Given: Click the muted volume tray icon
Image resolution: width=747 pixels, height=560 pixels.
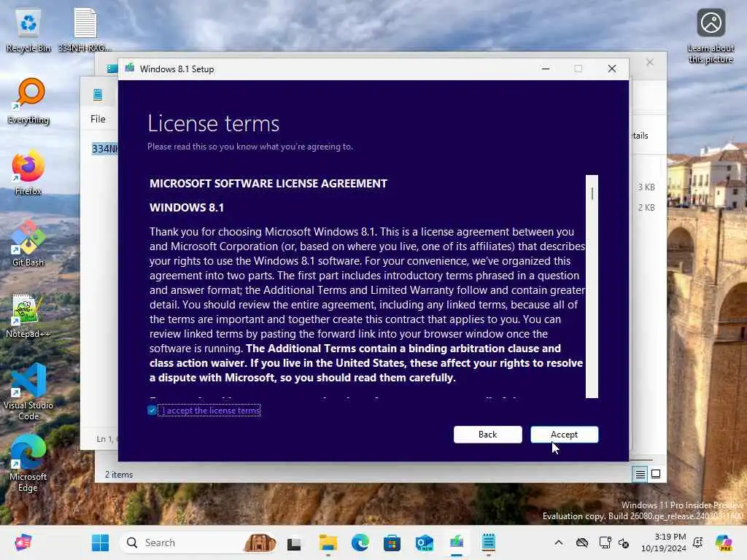Looking at the screenshot, I should click(624, 542).
